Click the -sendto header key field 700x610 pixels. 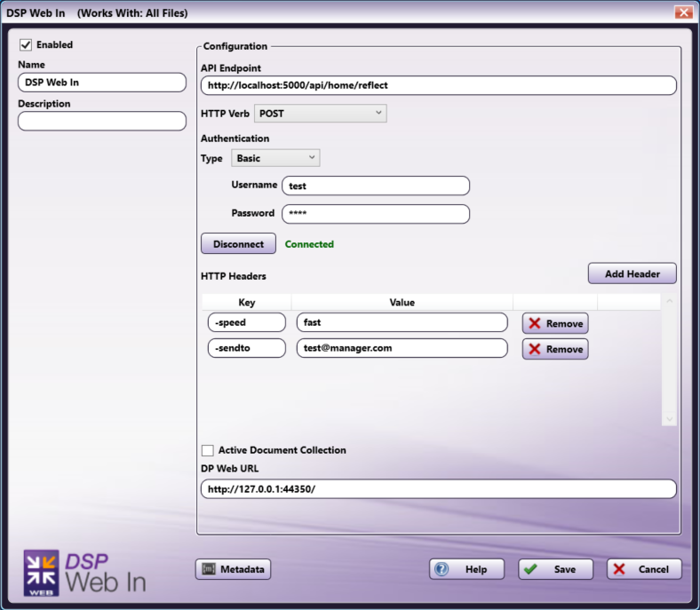(x=246, y=348)
